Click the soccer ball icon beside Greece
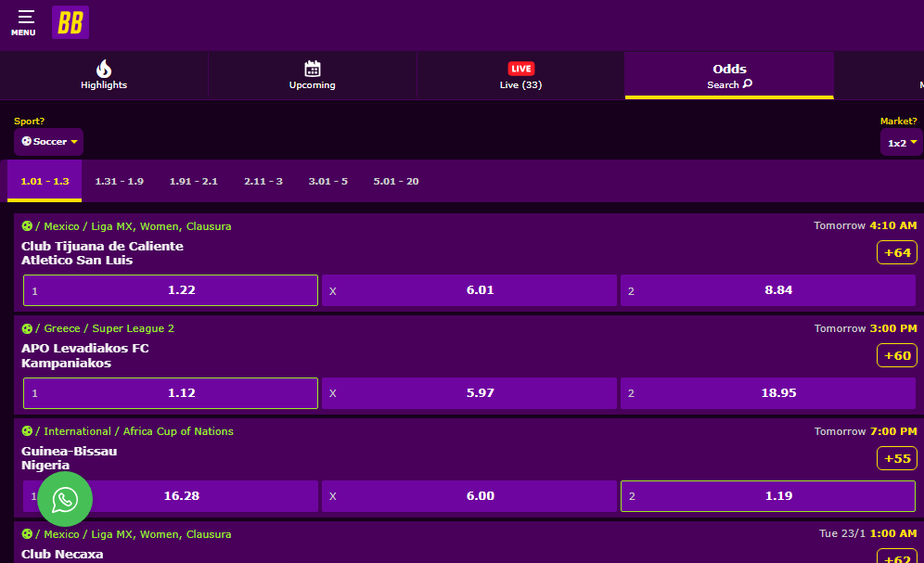 pyautogui.click(x=27, y=328)
